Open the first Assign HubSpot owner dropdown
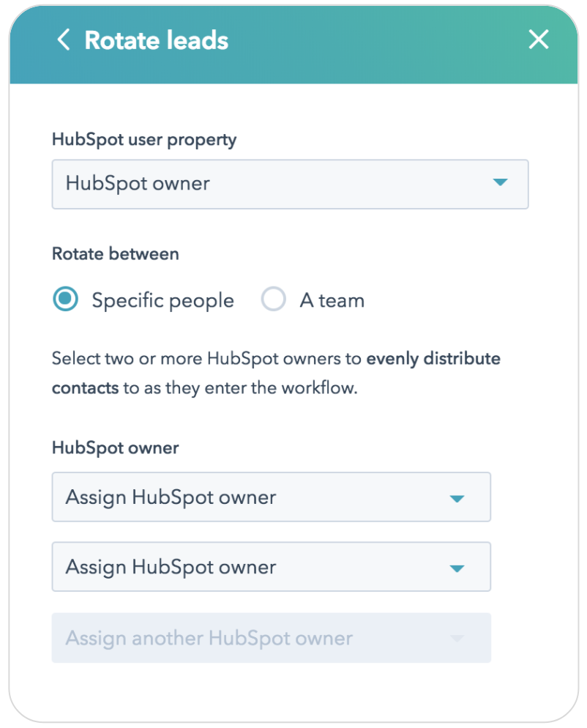This screenshot has width=587, height=728. [x=271, y=497]
